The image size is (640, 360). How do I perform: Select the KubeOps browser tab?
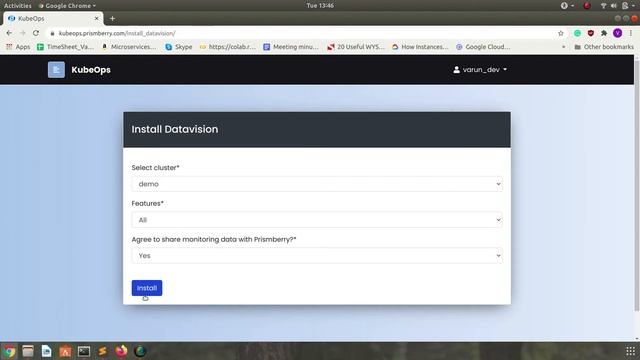pos(53,18)
